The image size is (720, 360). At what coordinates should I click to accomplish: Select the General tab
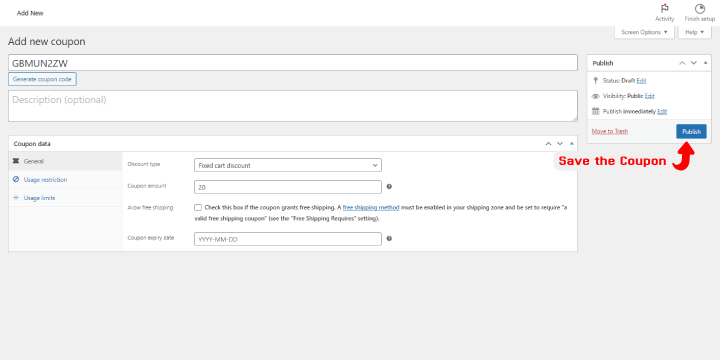(66, 162)
